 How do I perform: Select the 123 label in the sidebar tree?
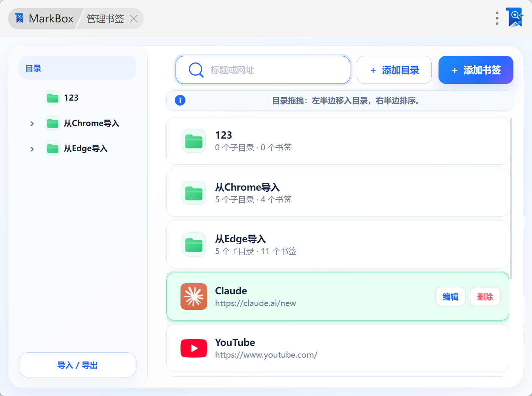pyautogui.click(x=71, y=98)
